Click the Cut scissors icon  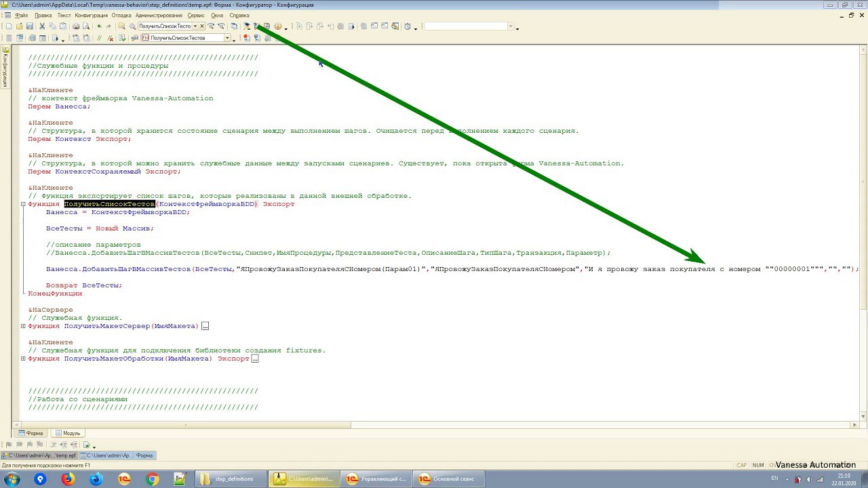[x=42, y=26]
